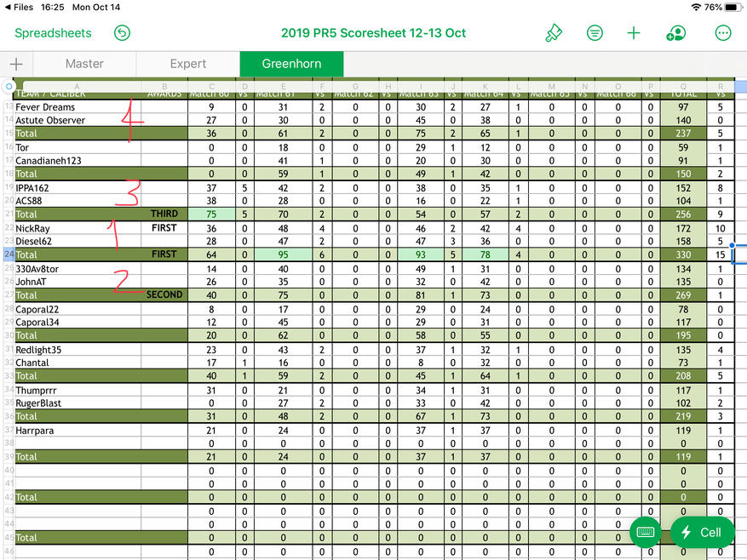Open the More options ellipsis menu
Image resolution: width=747 pixels, height=560 pixels.
coord(723,33)
